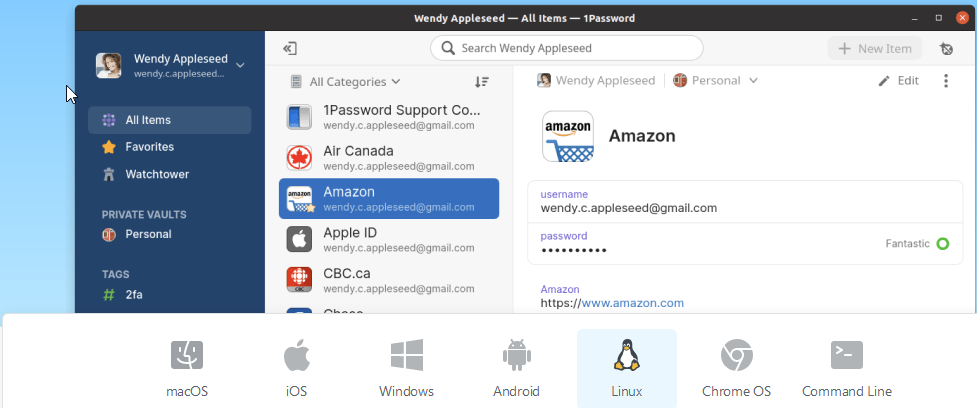The width and height of the screenshot is (977, 408).
Task: Click the Personal vault icon in the sidebar
Action: point(109,235)
